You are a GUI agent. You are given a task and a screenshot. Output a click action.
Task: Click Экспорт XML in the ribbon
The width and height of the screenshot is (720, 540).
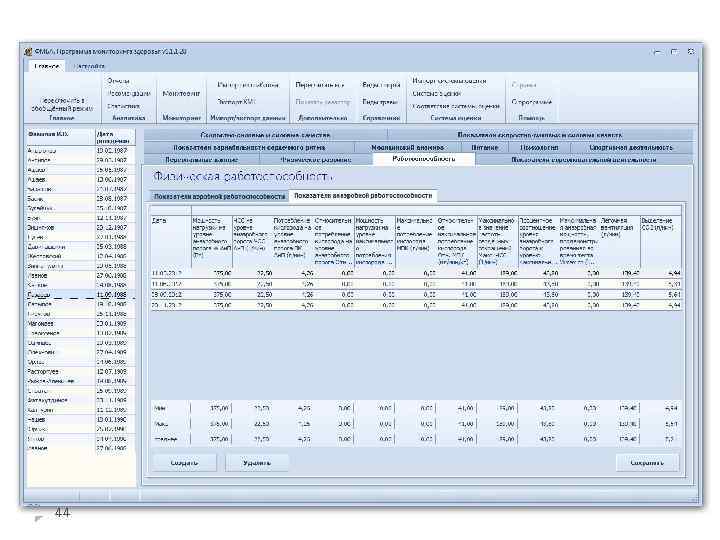click(x=236, y=101)
